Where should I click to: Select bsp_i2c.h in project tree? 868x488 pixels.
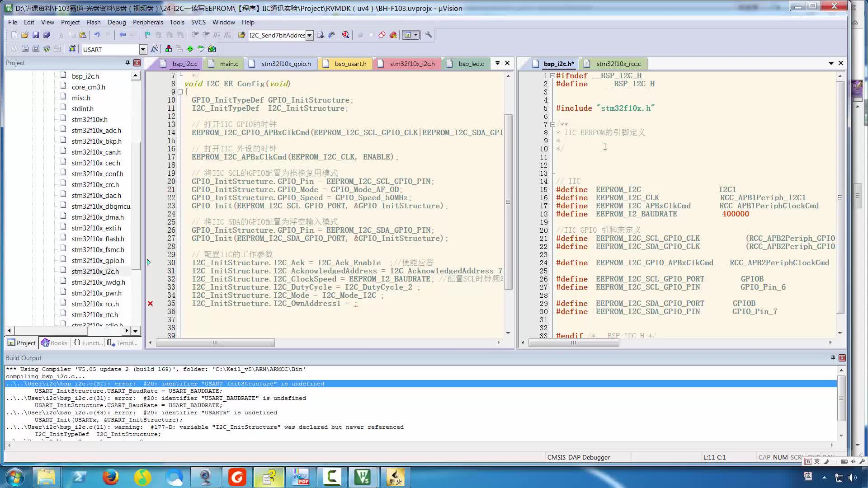(x=85, y=76)
